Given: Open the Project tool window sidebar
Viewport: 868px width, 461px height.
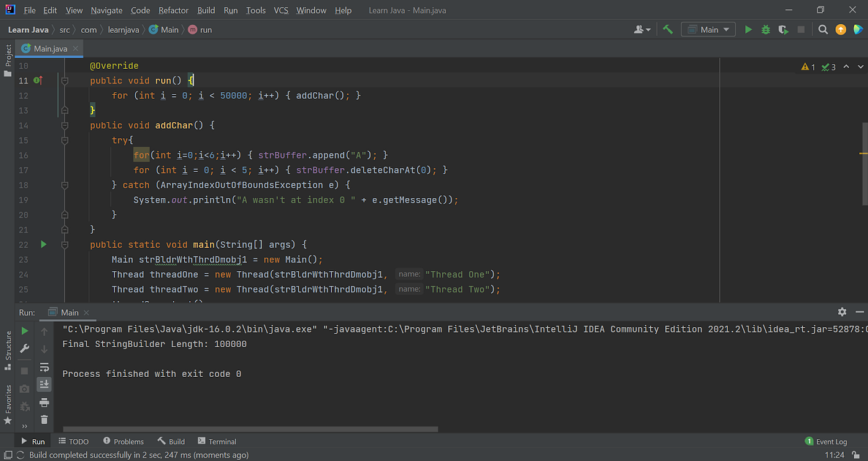Looking at the screenshot, I should pos(8,61).
